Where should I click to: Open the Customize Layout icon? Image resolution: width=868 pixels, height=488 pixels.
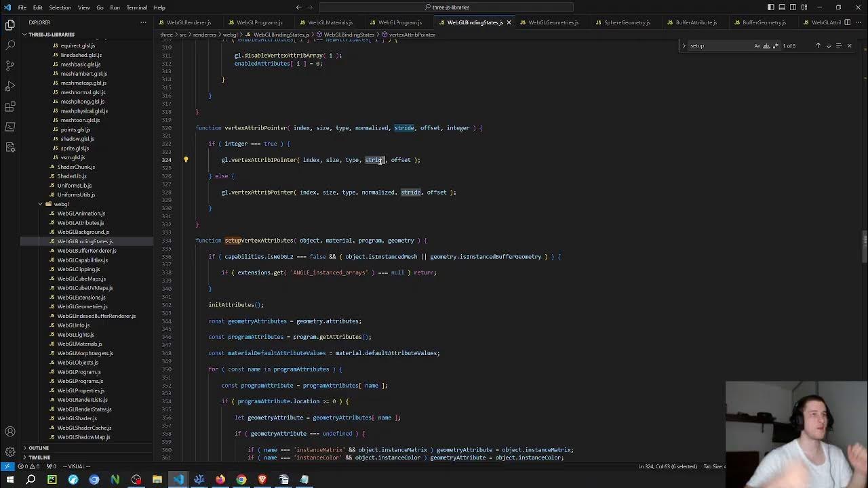pyautogui.click(x=804, y=7)
